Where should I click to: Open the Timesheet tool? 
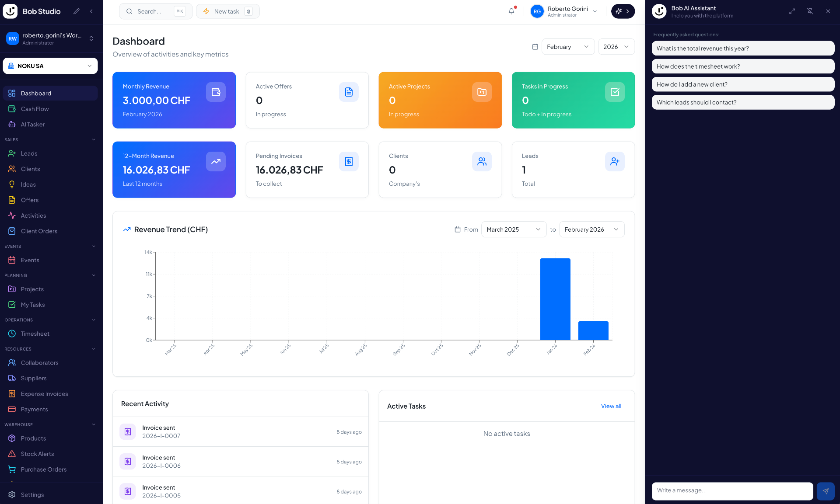35,334
